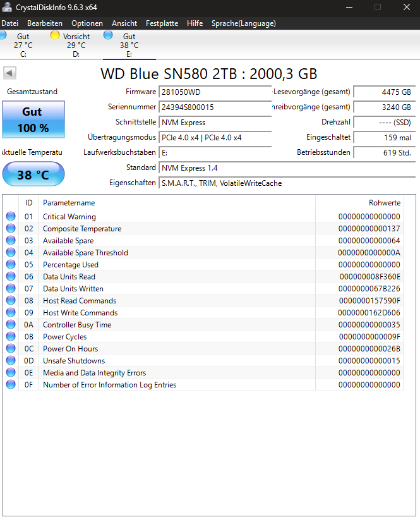420x517 pixels.
Task: Open the Optionen menu
Action: click(87, 23)
